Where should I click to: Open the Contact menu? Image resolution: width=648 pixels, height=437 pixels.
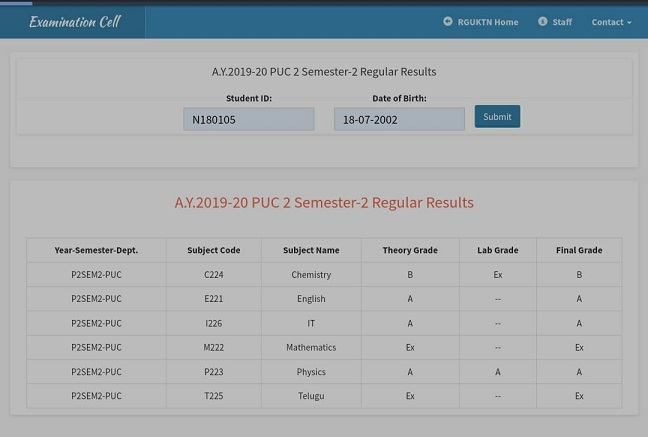pyautogui.click(x=611, y=22)
